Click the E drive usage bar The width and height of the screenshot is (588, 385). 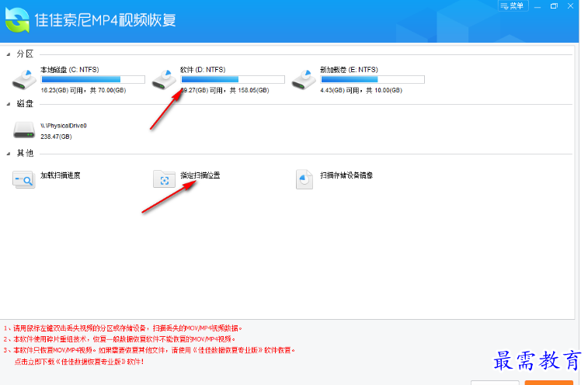click(x=372, y=79)
